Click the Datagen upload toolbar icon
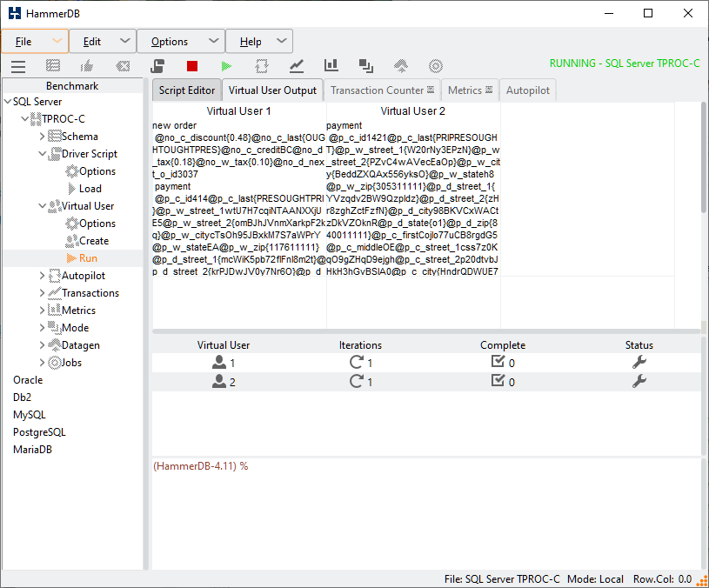Image resolution: width=709 pixels, height=588 pixels. pos(401,66)
